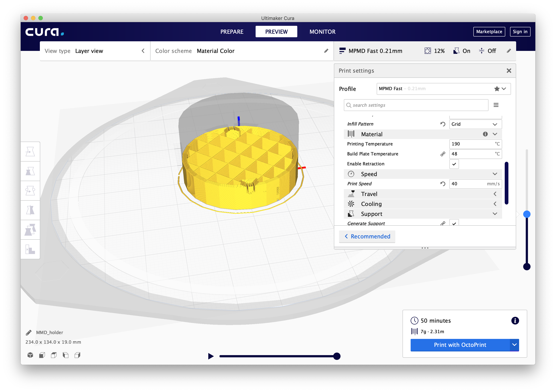The image size is (556, 392).
Task: Switch to top view cube icon
Action: [54, 355]
